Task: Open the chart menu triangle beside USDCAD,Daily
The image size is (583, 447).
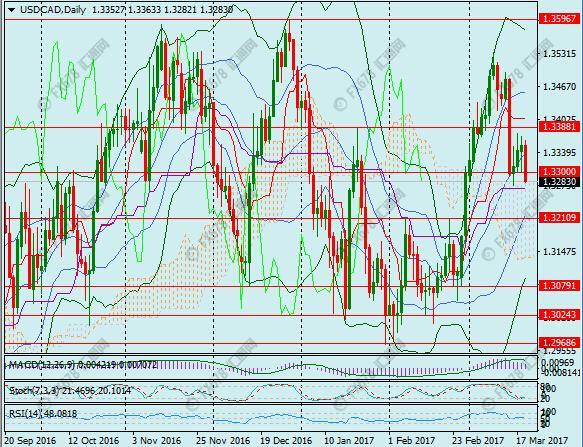Action: coord(11,10)
